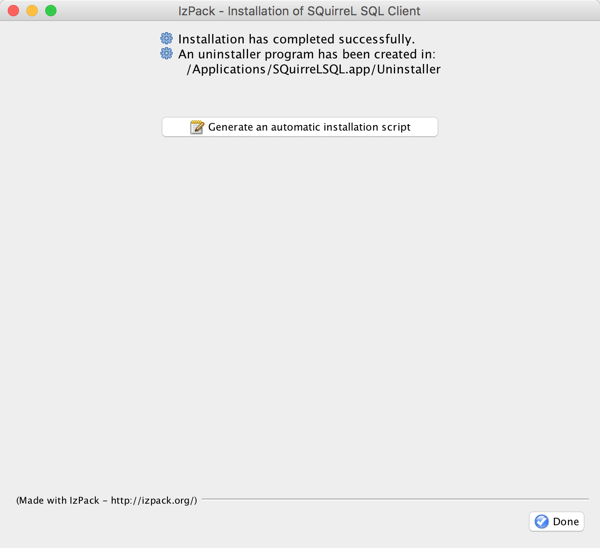Click the Done button

click(557, 521)
